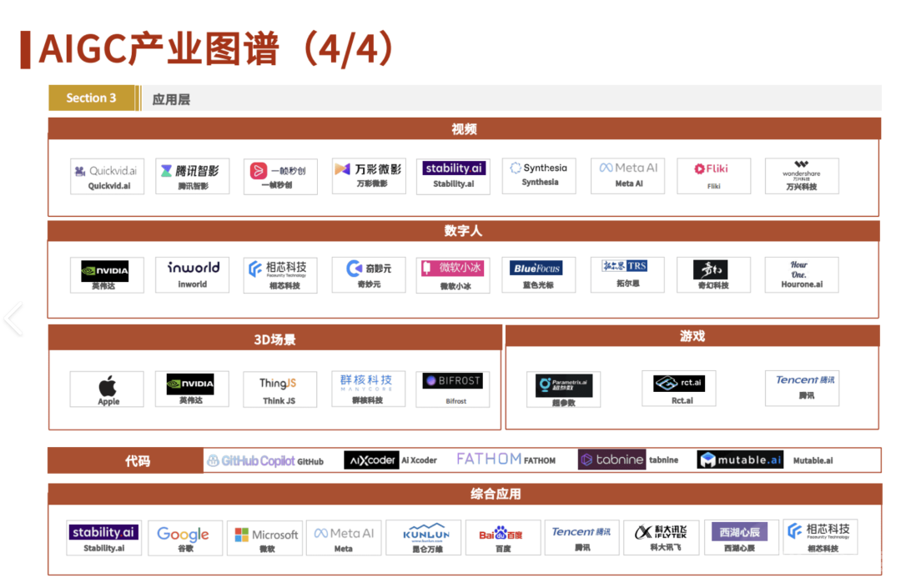Select the Baidu 百度 logo card
Screen dimensions: 901x588
pyautogui.click(x=503, y=537)
